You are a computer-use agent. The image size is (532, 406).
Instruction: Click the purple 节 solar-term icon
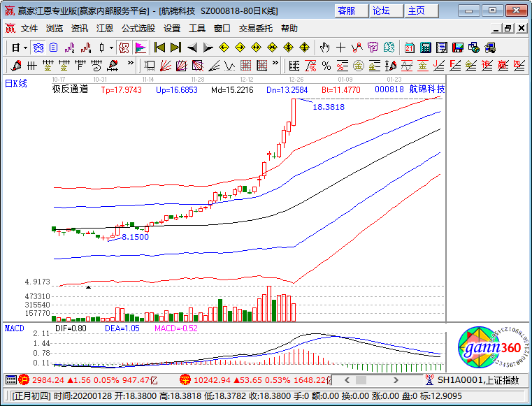click(x=373, y=48)
